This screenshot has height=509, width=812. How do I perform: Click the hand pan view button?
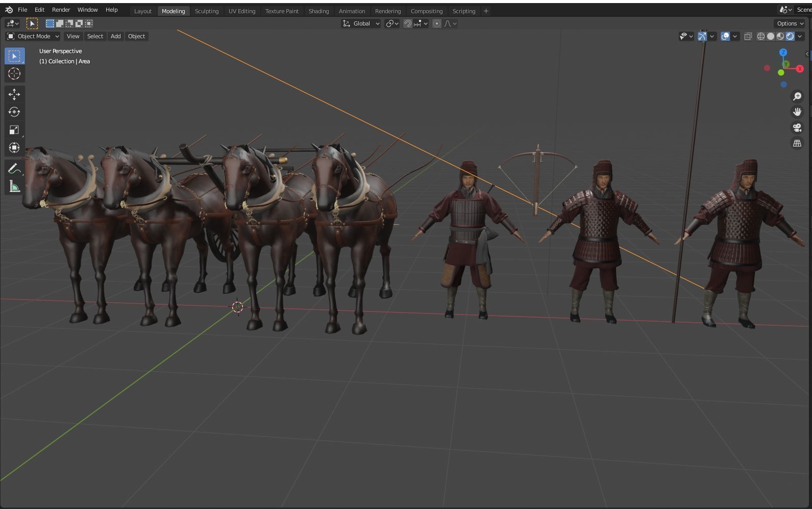[x=797, y=112]
